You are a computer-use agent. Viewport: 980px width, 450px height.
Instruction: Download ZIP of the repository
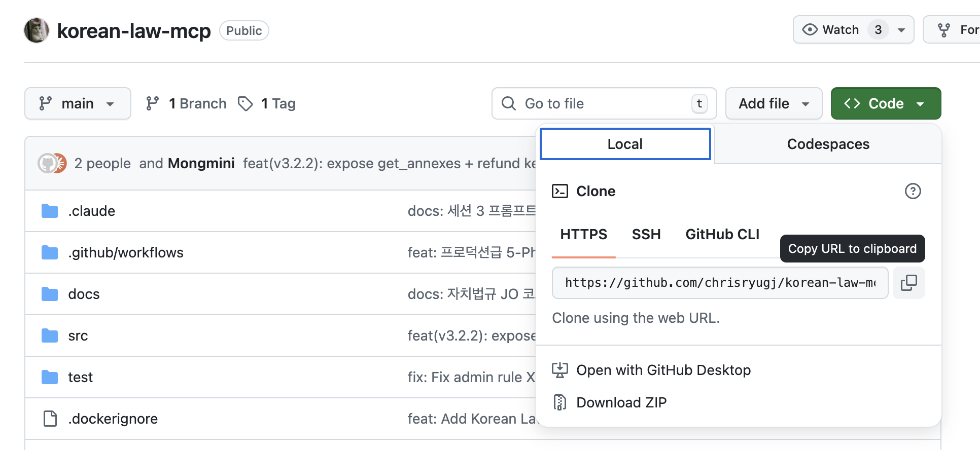pos(621,402)
